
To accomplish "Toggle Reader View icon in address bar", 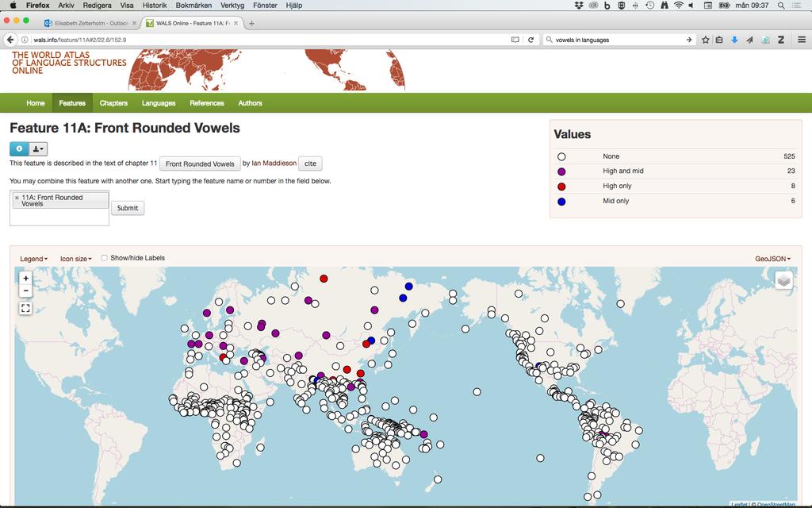I will pos(515,40).
